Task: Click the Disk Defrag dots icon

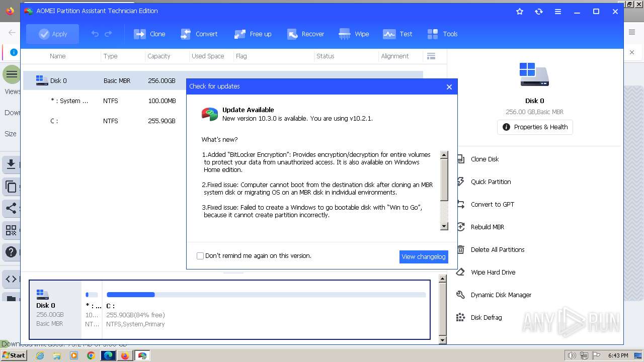Action: pyautogui.click(x=460, y=317)
